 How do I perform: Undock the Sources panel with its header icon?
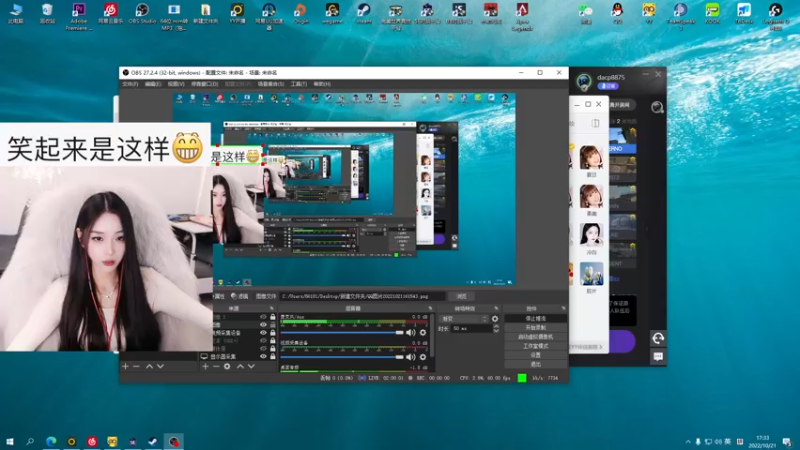tap(271, 309)
